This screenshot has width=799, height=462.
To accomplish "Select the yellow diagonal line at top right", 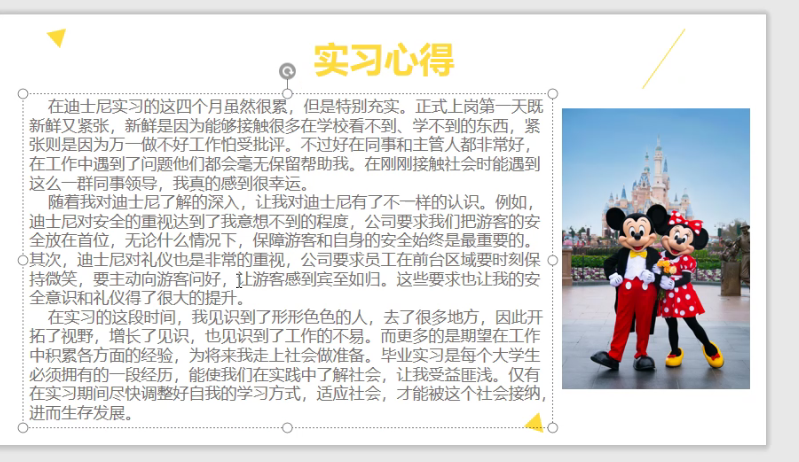I will coord(663,58).
